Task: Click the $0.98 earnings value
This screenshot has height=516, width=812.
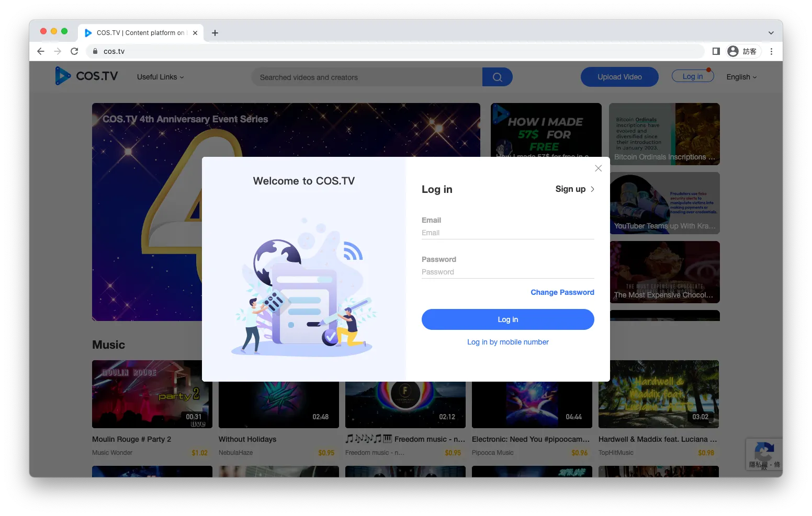Action: tap(706, 453)
